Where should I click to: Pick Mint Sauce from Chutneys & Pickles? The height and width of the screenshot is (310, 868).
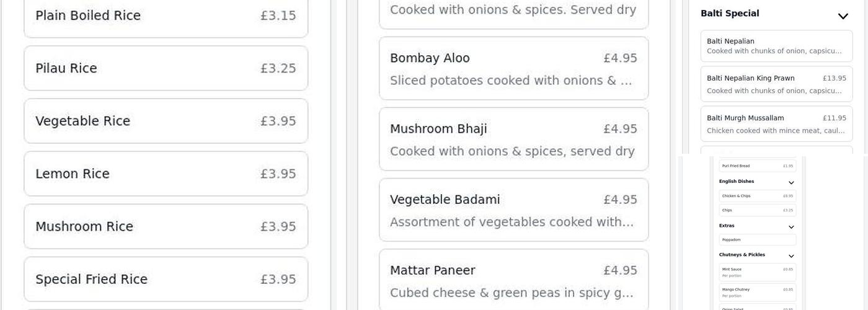tap(757, 272)
